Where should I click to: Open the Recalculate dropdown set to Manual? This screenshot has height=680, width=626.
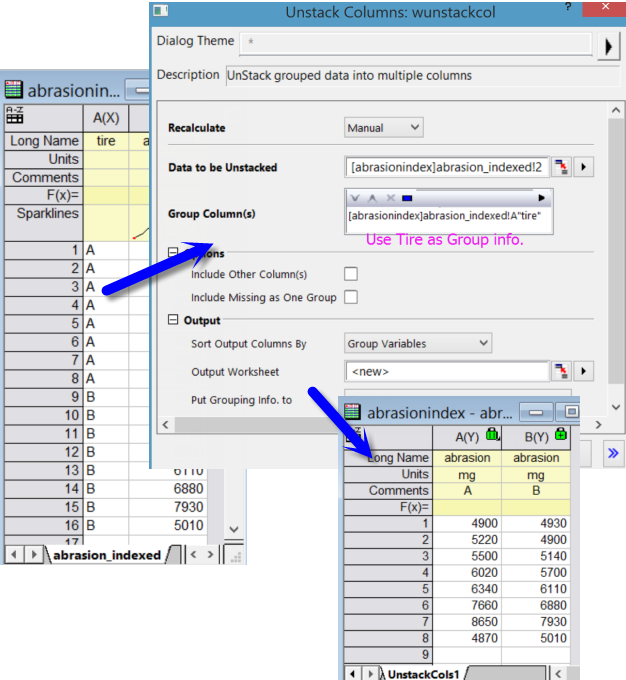(384, 128)
